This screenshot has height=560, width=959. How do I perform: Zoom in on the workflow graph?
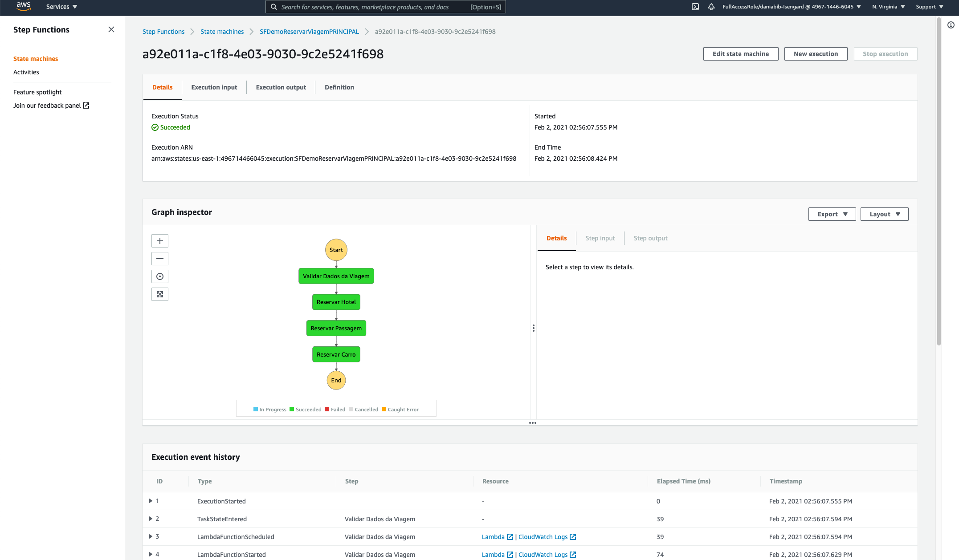160,241
